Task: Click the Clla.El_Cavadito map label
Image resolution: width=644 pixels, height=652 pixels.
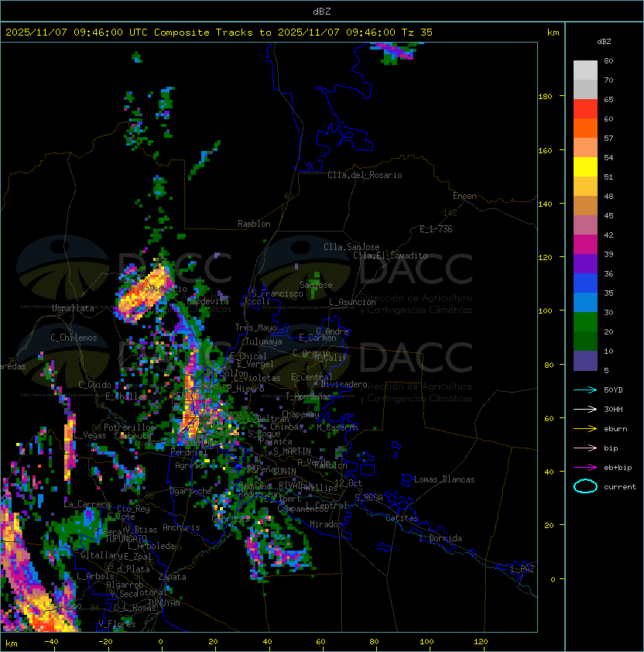Action: point(390,256)
